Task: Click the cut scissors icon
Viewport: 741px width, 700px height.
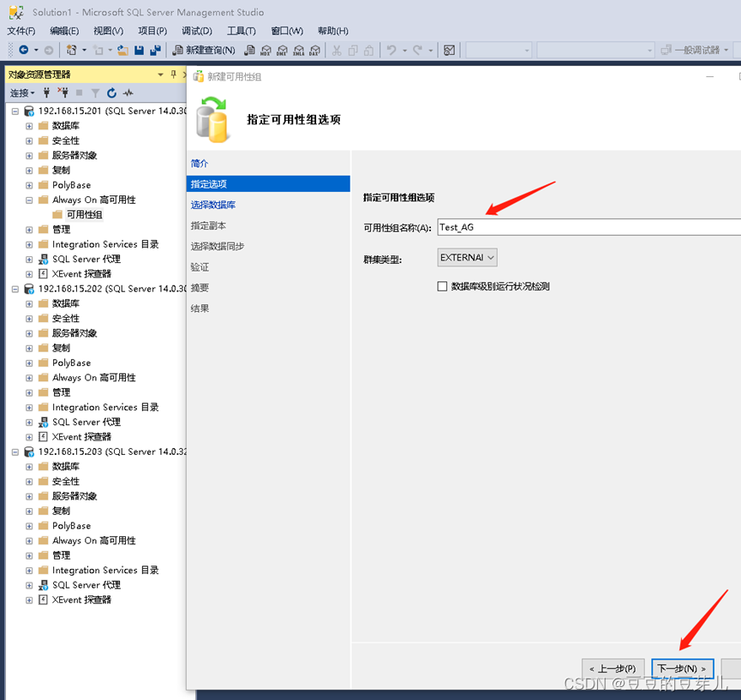Action: (337, 50)
